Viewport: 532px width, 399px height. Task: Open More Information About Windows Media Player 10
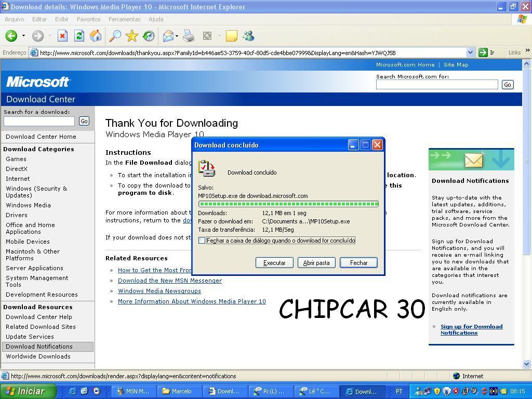(x=192, y=301)
